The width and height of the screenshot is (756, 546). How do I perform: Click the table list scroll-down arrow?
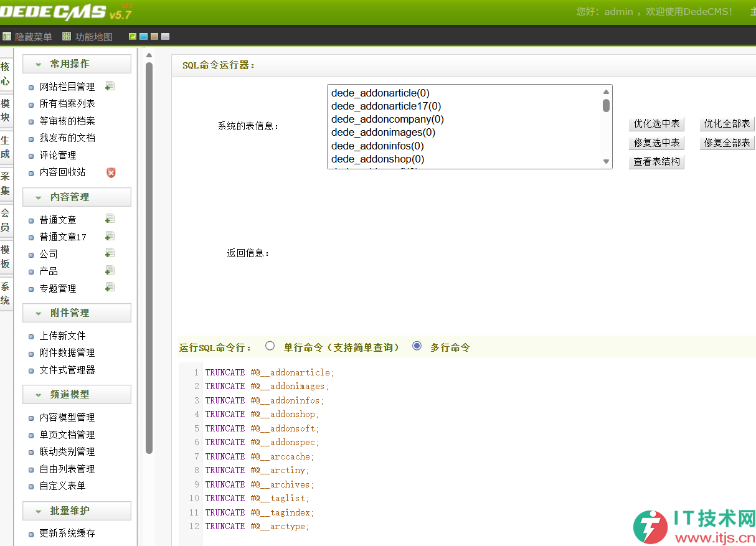pos(606,161)
